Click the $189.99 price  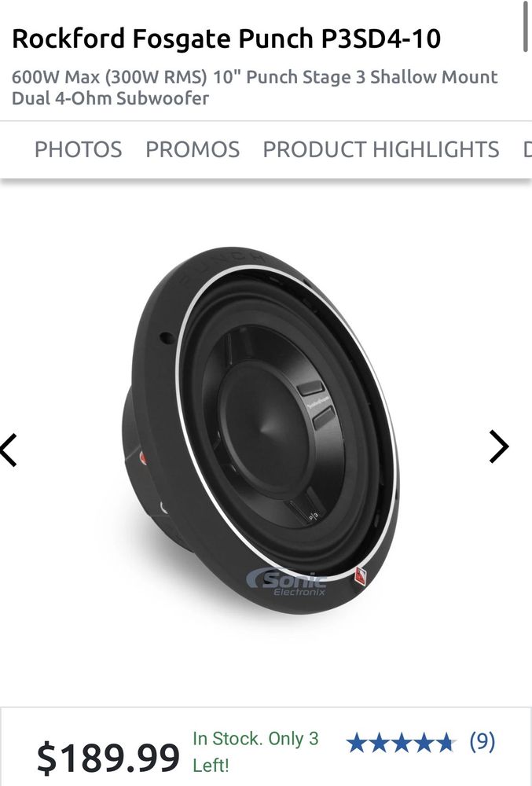tap(108, 757)
